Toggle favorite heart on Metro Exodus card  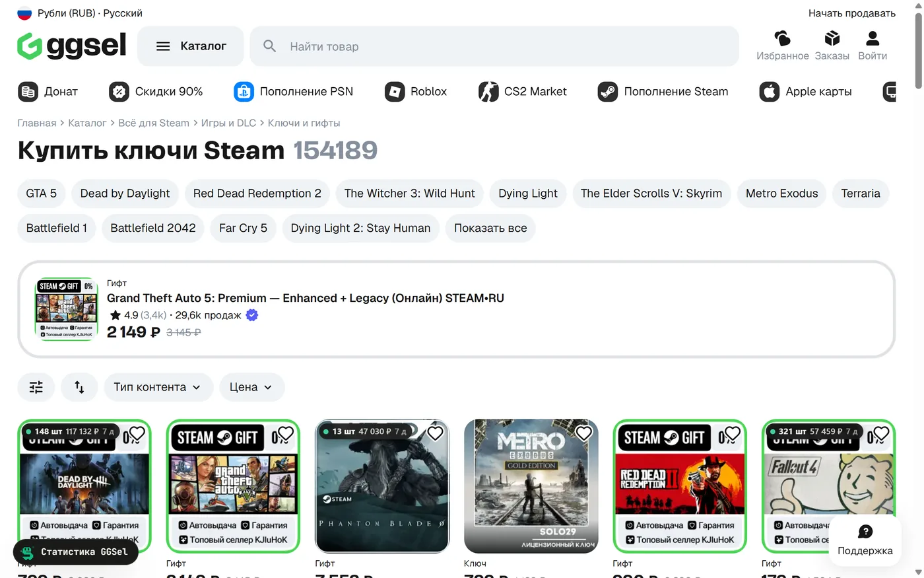click(583, 433)
